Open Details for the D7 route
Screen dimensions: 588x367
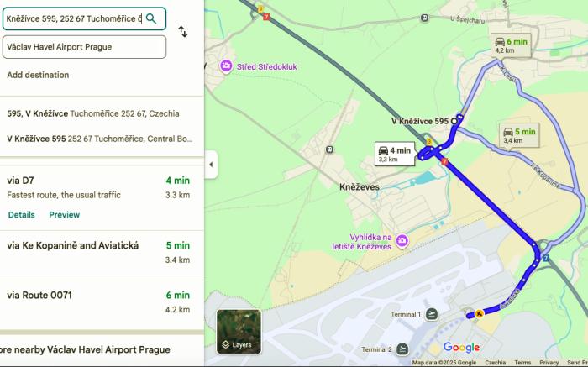tap(21, 215)
